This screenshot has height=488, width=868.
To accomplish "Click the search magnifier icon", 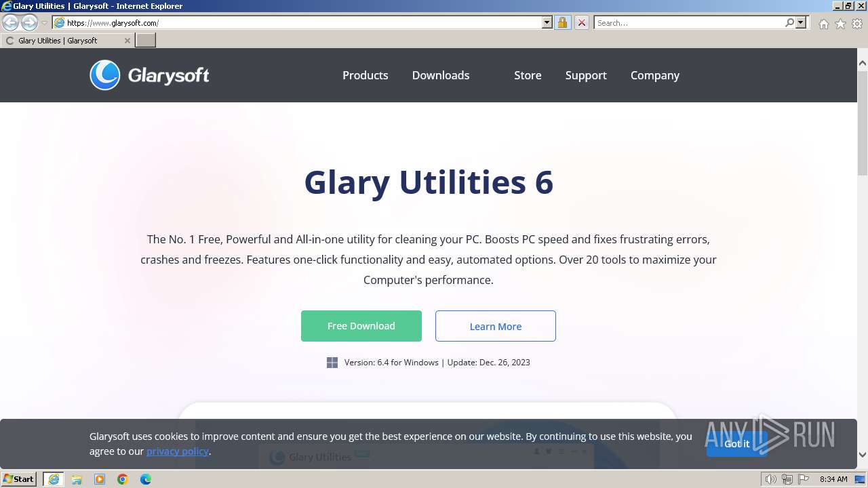I will pos(789,23).
